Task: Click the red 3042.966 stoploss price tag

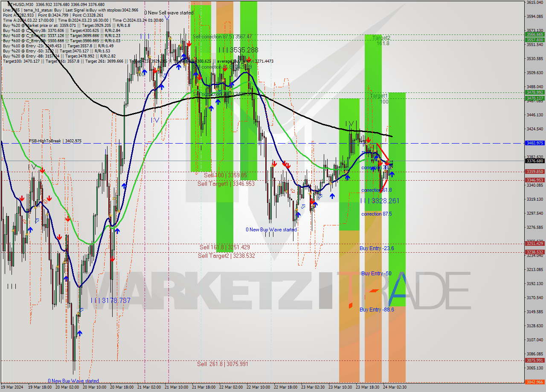Action: [534, 382]
